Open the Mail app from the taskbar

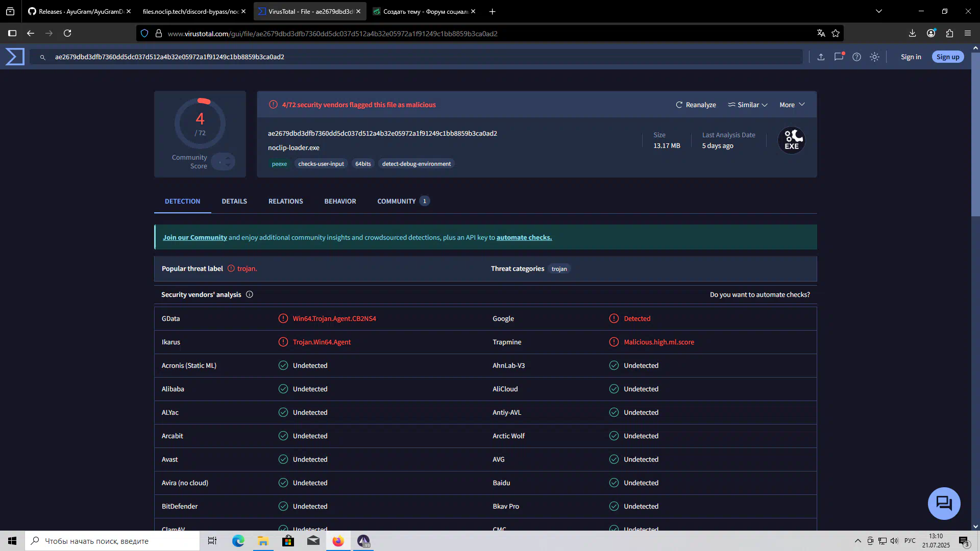tap(313, 541)
